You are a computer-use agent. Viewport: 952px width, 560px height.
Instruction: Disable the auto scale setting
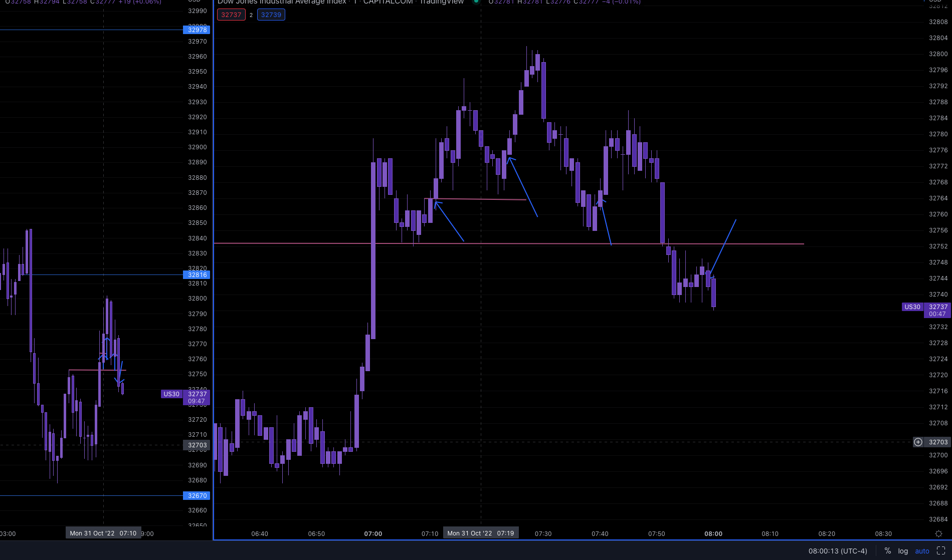tap(922, 550)
